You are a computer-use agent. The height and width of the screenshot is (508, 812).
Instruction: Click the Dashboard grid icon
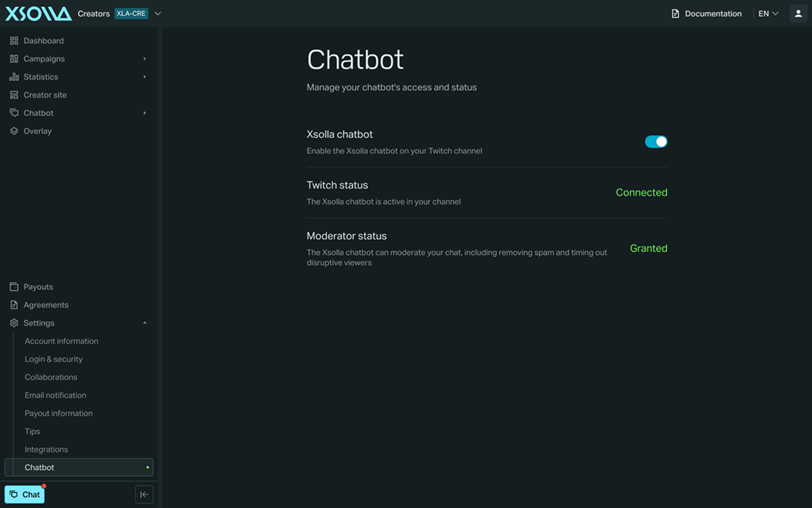(x=14, y=41)
